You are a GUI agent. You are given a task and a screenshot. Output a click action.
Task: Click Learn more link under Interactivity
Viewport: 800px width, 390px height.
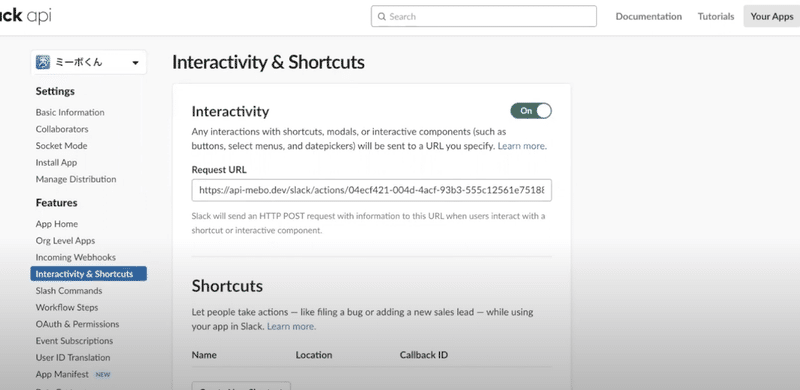(x=521, y=146)
